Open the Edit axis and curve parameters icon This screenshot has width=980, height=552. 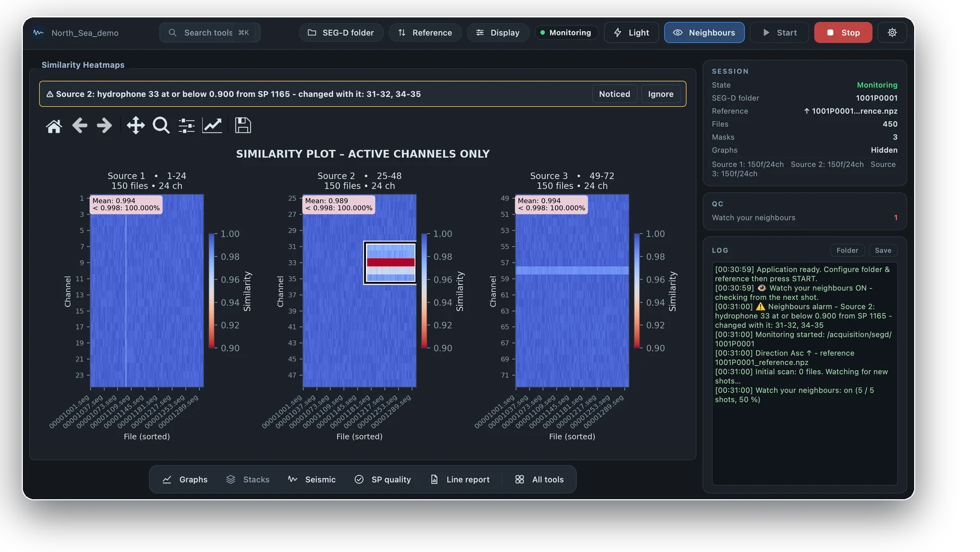pyautogui.click(x=212, y=126)
